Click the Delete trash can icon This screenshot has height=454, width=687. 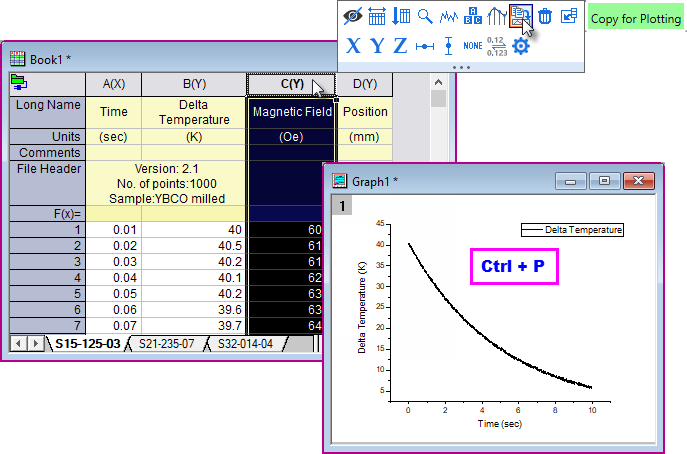545,15
